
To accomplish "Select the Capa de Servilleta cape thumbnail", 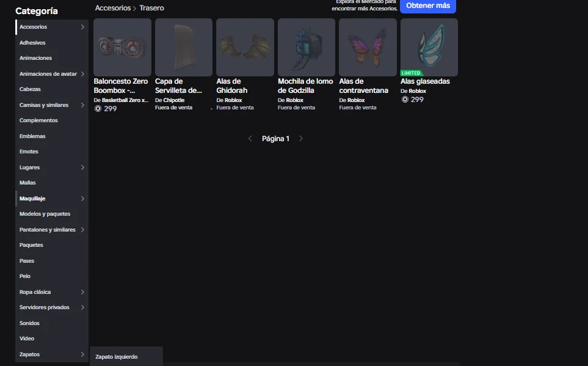I will (x=184, y=47).
